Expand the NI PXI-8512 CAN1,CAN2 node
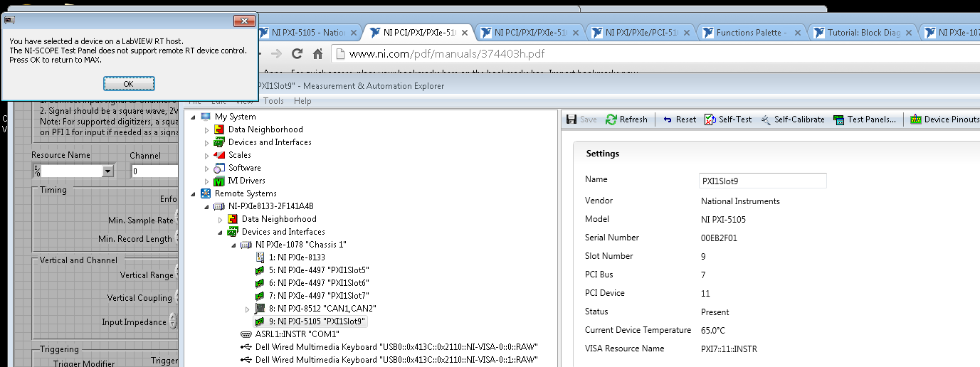 (x=248, y=309)
